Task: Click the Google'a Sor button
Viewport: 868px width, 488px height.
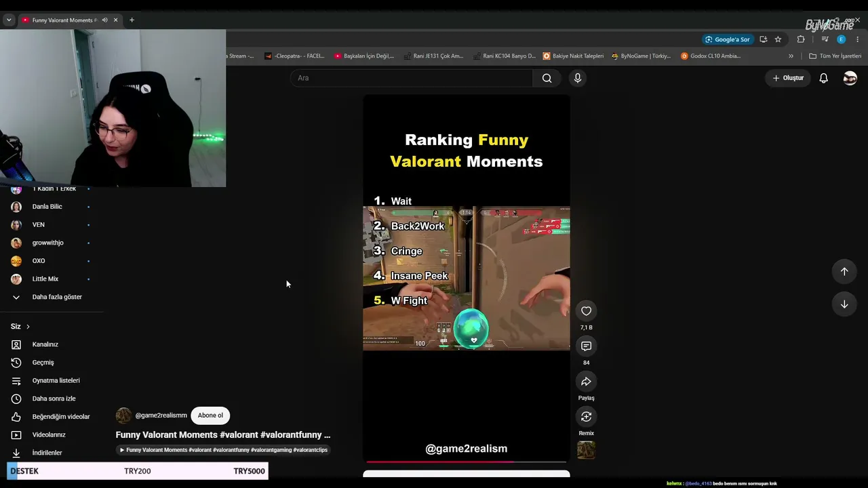Action: 727,39
